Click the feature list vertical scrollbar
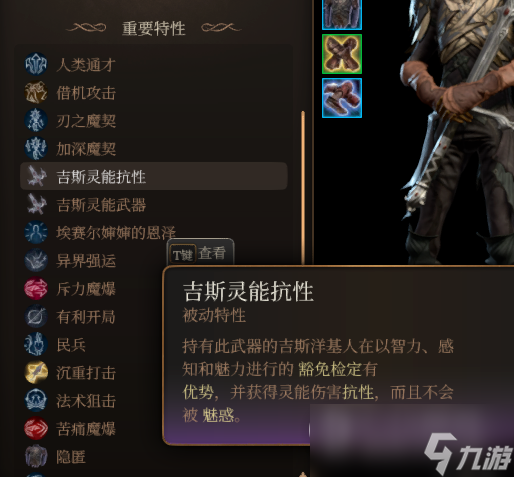 [303, 188]
